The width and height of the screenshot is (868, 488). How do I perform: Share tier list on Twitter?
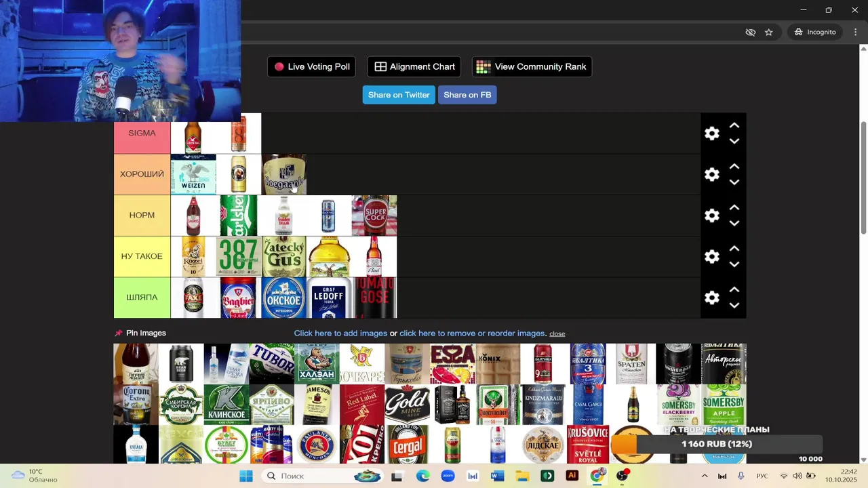pos(399,95)
